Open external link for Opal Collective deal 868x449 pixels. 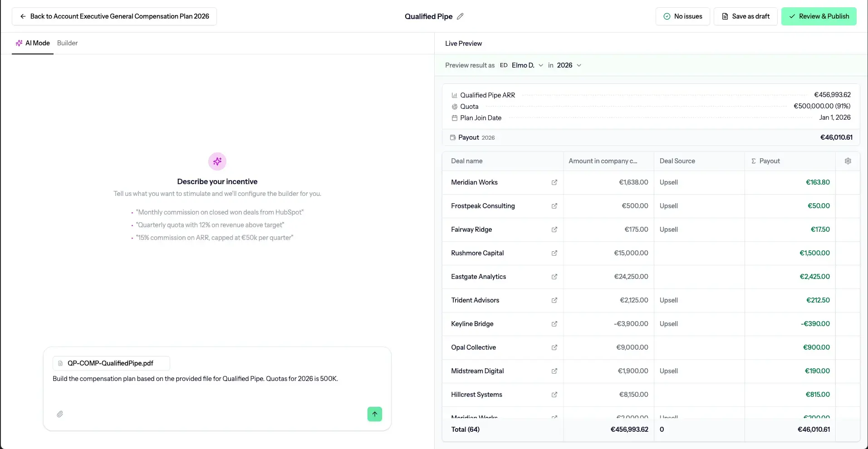[554, 347]
